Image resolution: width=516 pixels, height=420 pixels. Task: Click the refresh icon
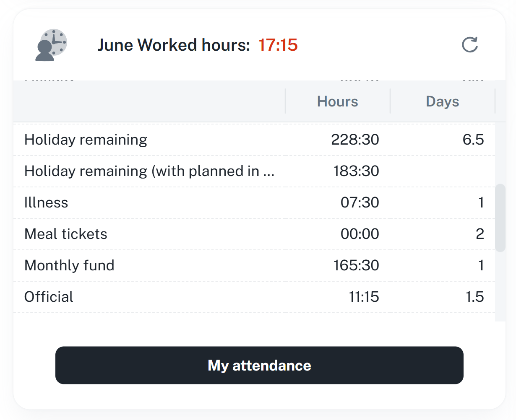click(x=469, y=45)
